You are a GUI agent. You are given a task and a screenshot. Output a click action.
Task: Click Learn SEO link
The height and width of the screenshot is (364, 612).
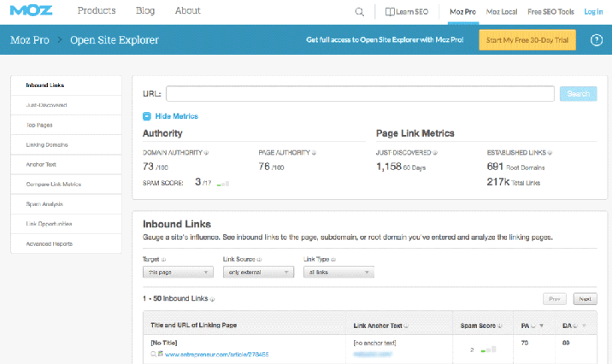(x=407, y=12)
